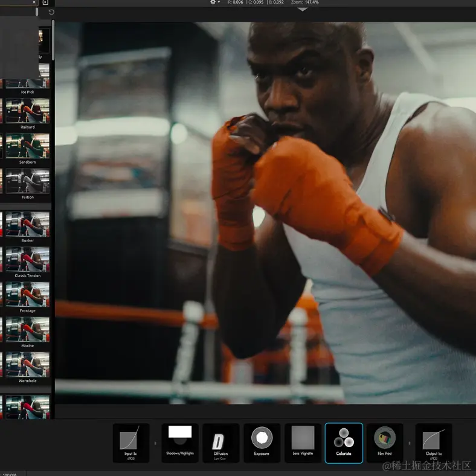Click the X button at top left
476x476 pixels.
(34, 2)
